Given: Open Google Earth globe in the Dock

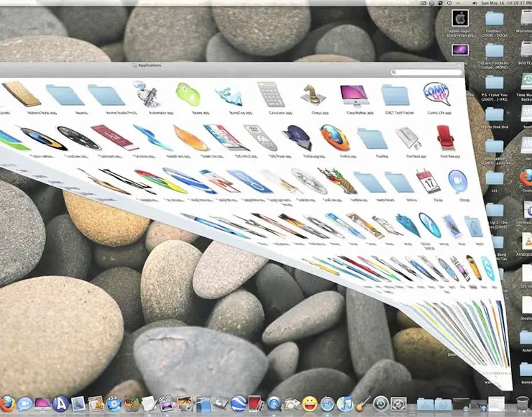Looking at the screenshot, I should pos(239,404).
